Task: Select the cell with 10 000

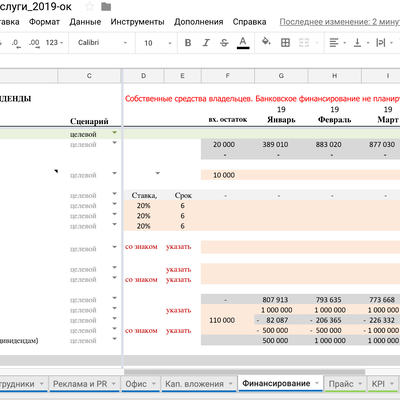Action: coord(228,175)
